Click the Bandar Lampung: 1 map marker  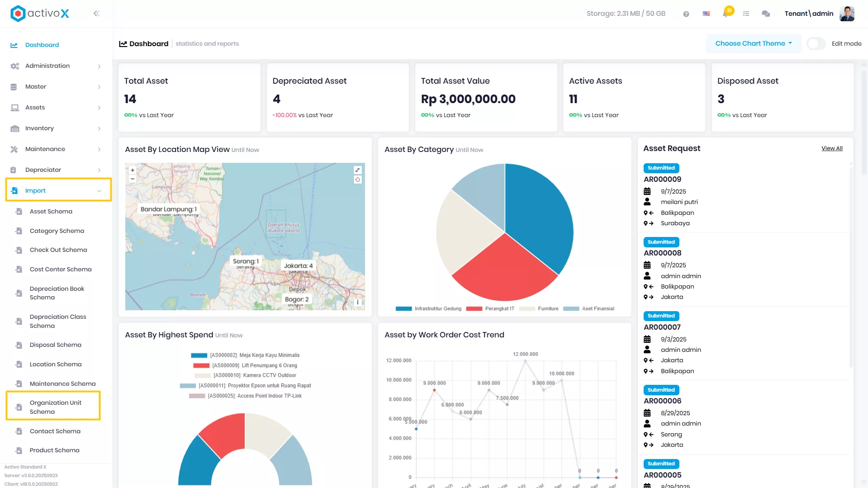click(168, 209)
